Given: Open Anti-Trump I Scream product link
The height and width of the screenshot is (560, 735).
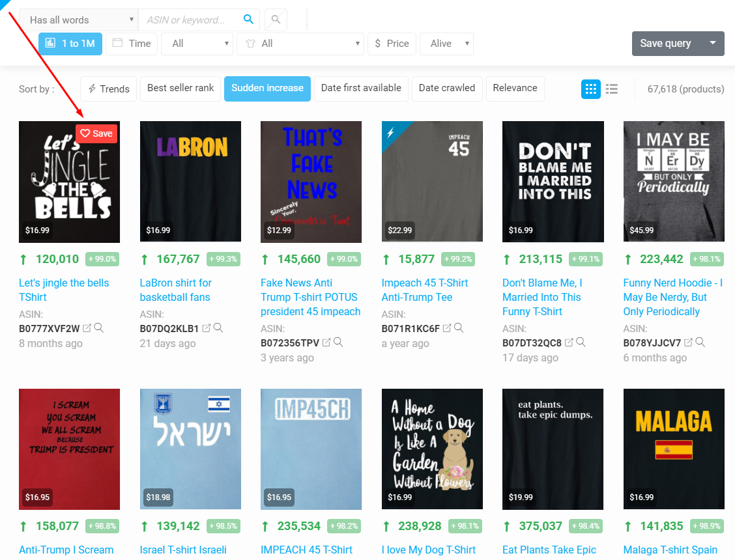Looking at the screenshot, I should (x=66, y=550).
